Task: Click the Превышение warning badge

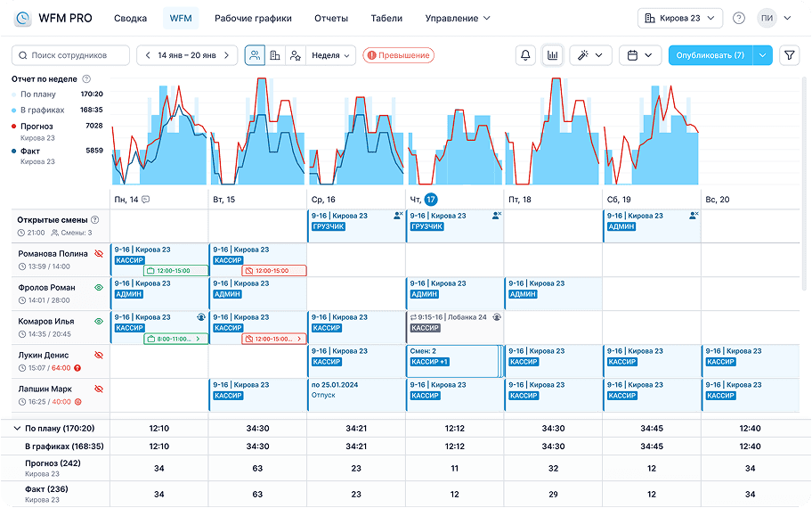Action: pos(398,55)
